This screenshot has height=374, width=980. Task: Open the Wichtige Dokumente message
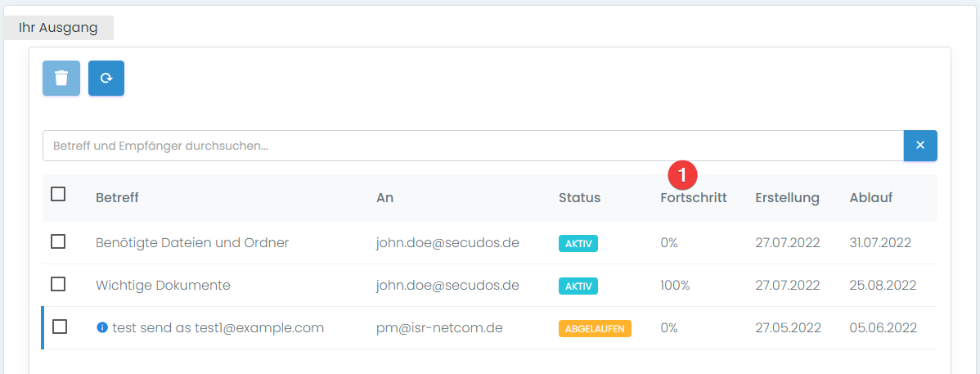(x=163, y=286)
